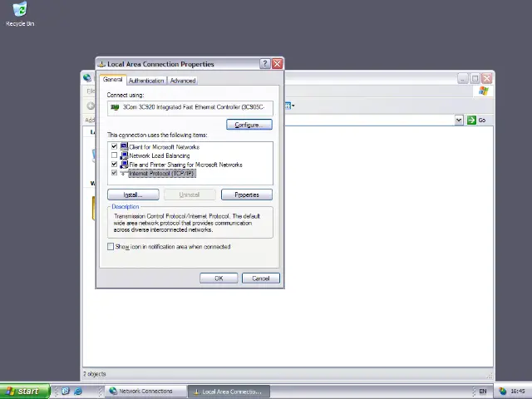532x399 pixels.
Task: Expand the address bar dropdown in Network Connections
Action: click(x=459, y=120)
